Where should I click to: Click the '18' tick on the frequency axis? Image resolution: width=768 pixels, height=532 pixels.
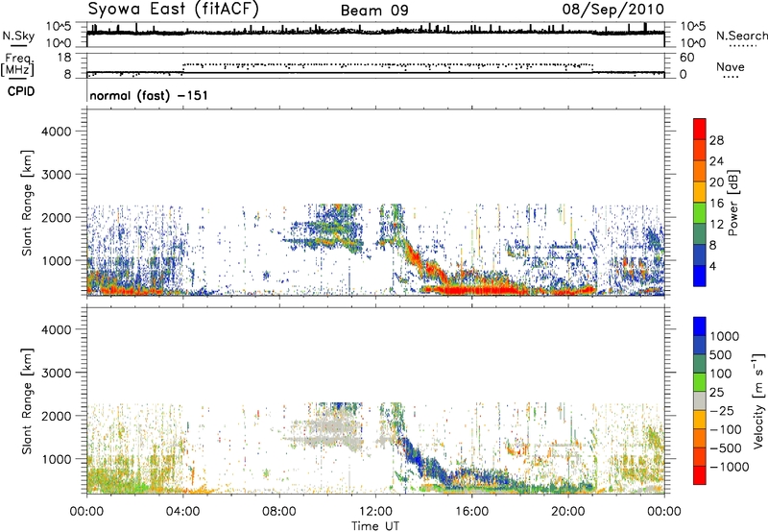point(64,58)
